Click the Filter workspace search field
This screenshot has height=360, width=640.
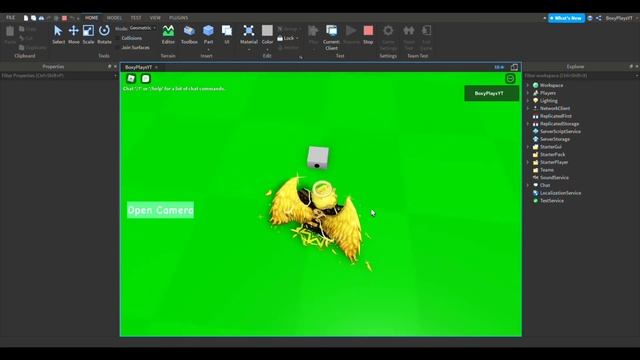[x=580, y=76]
